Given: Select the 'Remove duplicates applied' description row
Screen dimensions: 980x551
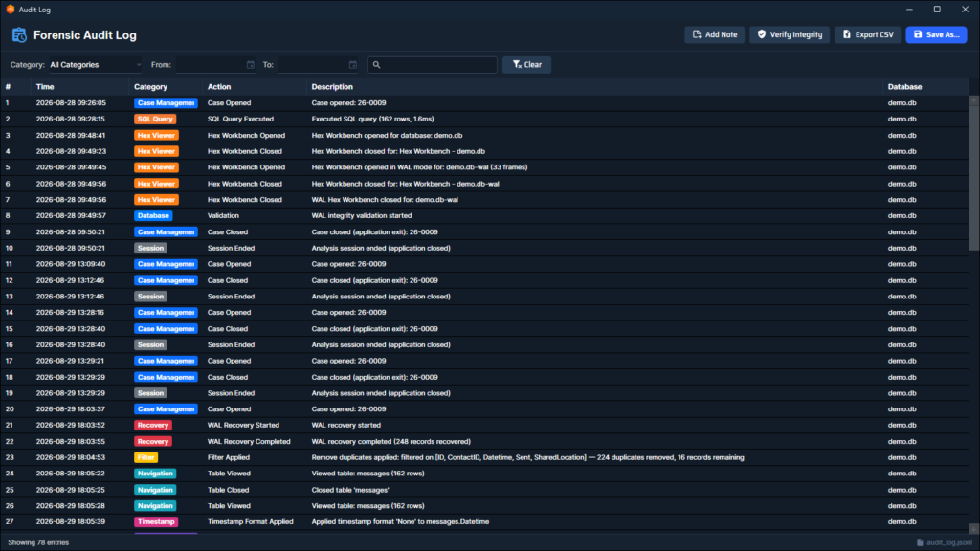Looking at the screenshot, I should coord(527,457).
